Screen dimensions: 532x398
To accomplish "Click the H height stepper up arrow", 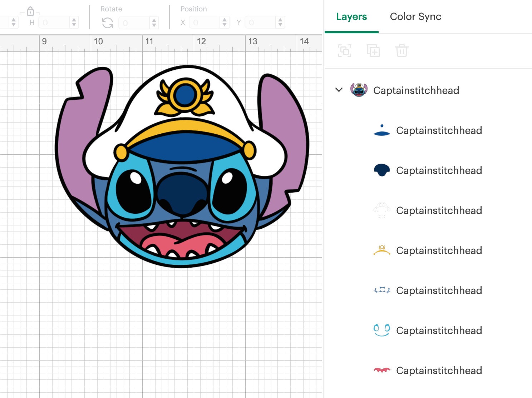I will [74, 20].
